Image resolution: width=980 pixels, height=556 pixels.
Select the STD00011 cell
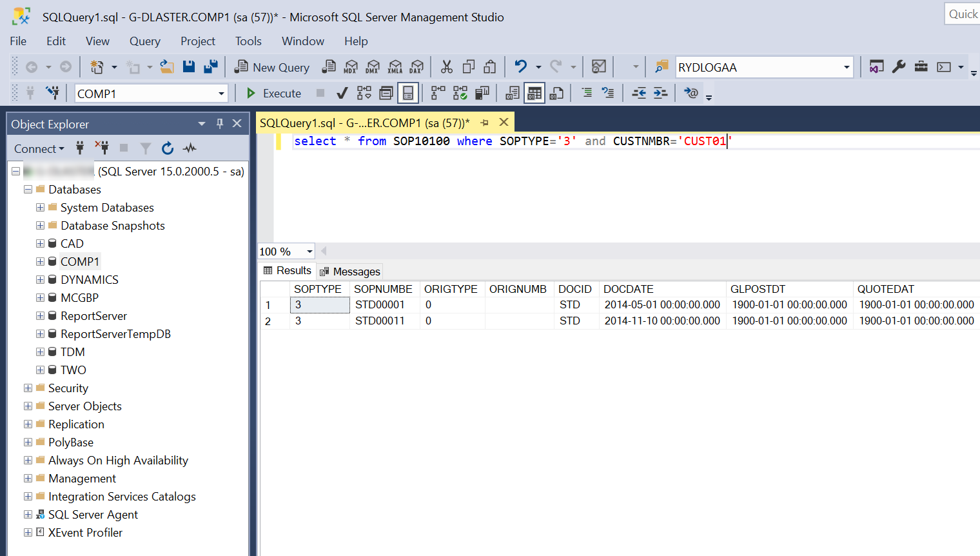pos(384,321)
